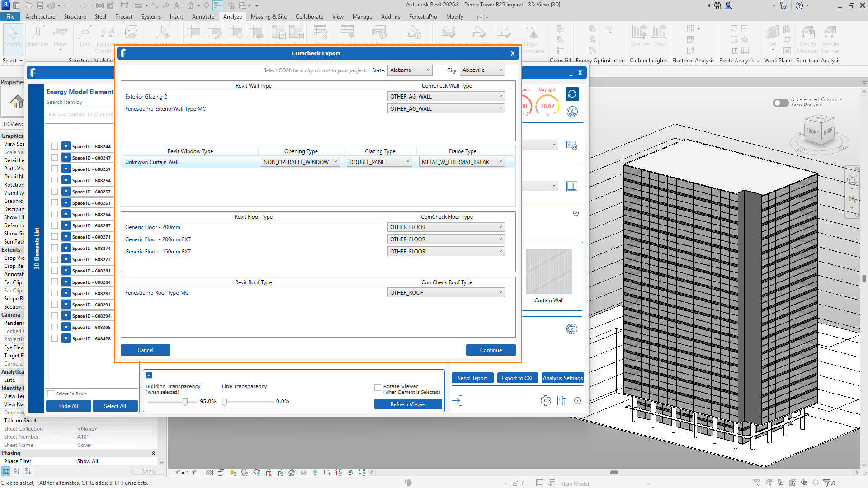Toggle the Accelerated Graphics Tech Preview switch
868x488 pixels.
[x=781, y=103]
